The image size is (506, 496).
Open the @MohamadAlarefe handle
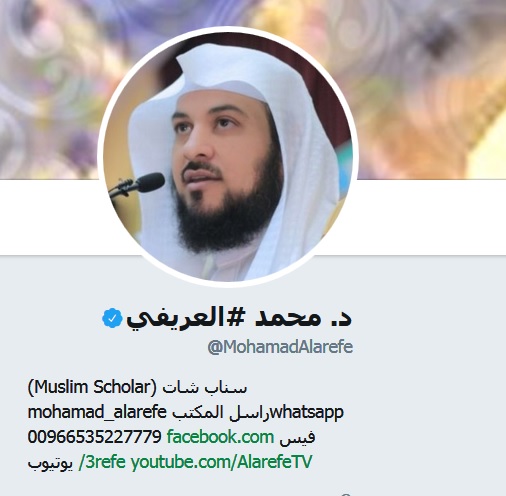280,347
